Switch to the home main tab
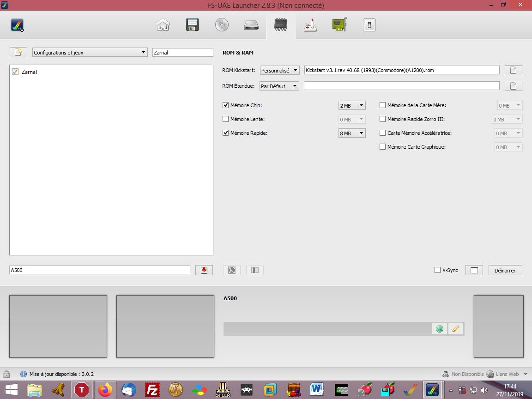This screenshot has height=399, width=532. point(163,25)
